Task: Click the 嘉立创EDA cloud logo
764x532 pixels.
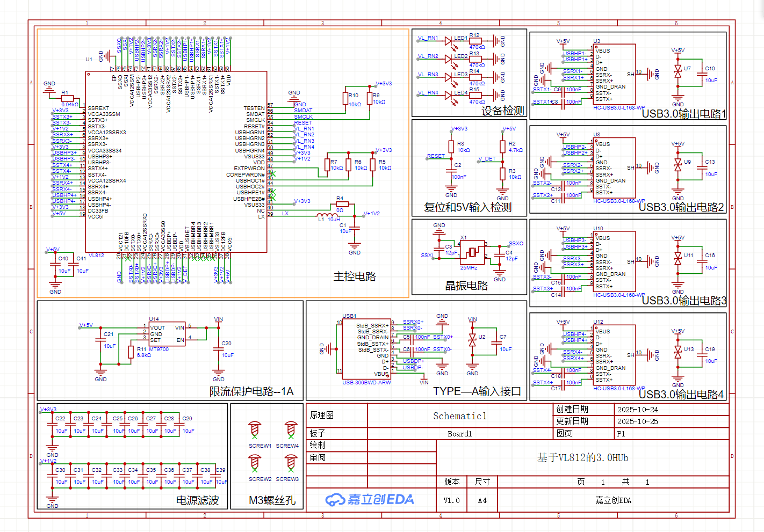Action: pyautogui.click(x=370, y=500)
